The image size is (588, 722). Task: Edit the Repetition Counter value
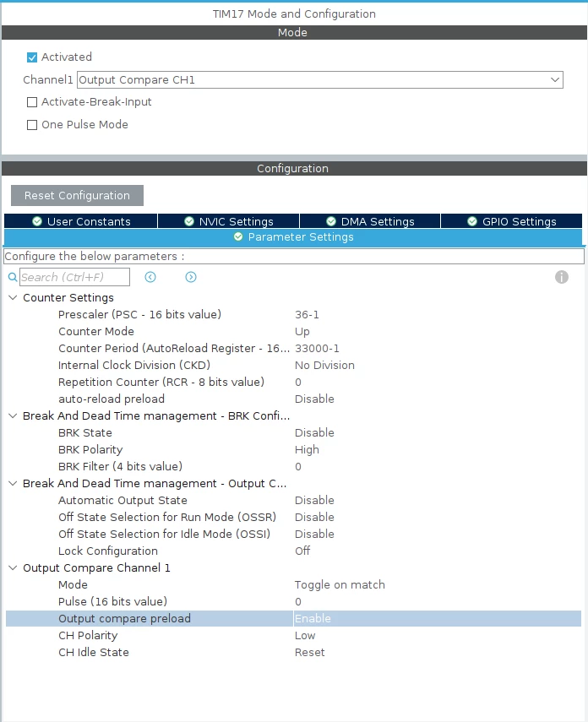click(298, 383)
